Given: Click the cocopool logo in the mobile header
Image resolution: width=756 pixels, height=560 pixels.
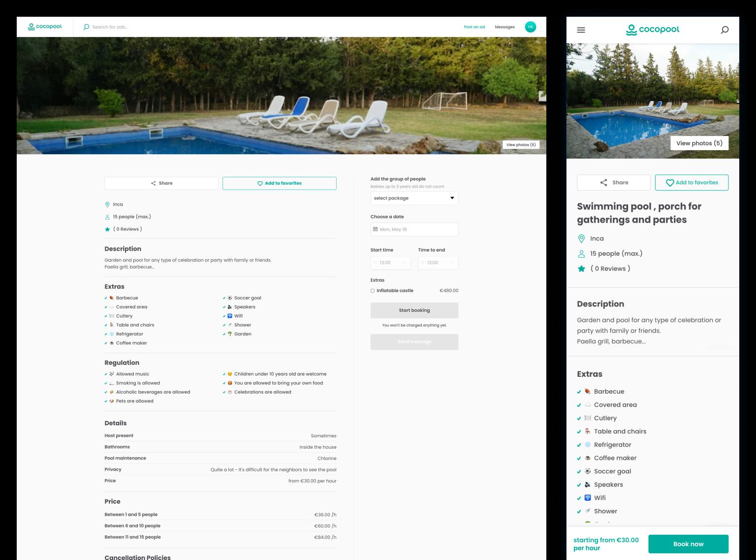Looking at the screenshot, I should pos(653,30).
